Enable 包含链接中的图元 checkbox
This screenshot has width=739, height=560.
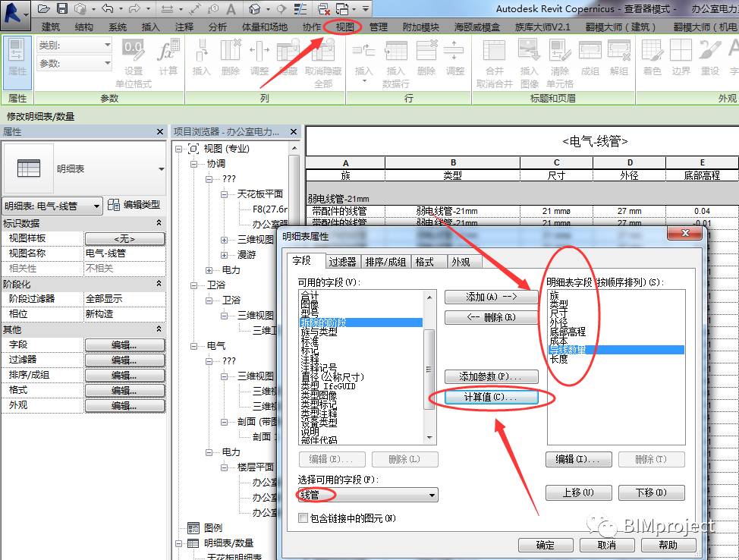303,518
